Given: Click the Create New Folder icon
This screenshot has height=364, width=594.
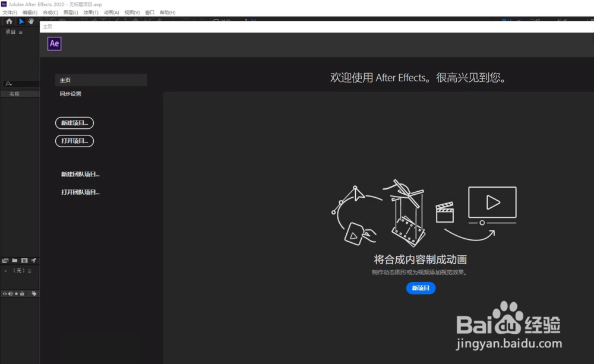Looking at the screenshot, I should tap(15, 260).
